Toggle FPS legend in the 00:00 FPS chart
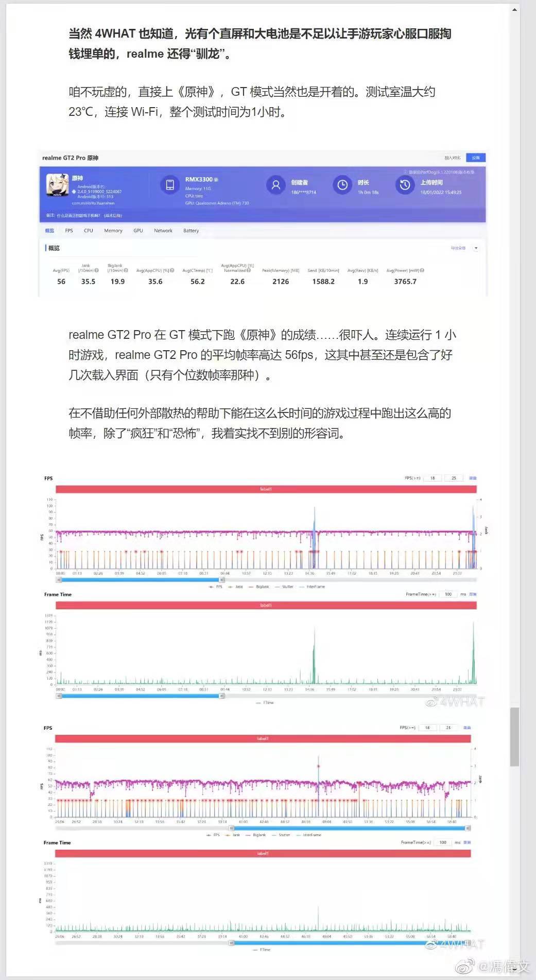The width and height of the screenshot is (536, 980). pos(216,587)
